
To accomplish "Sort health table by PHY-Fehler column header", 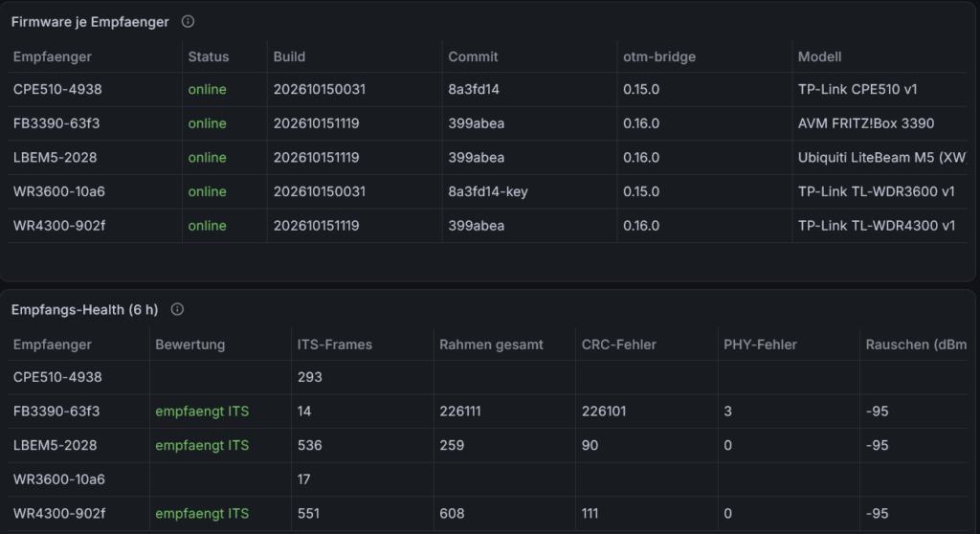I will (x=760, y=345).
